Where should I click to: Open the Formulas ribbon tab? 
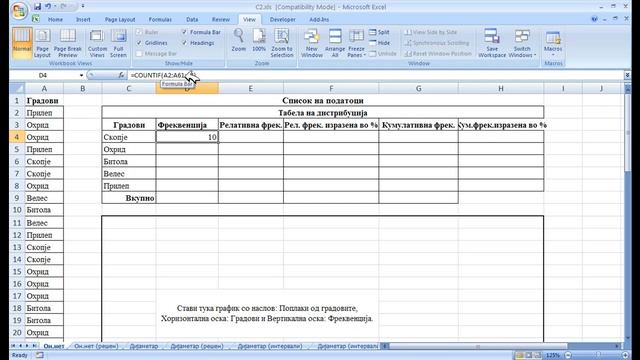(x=160, y=20)
